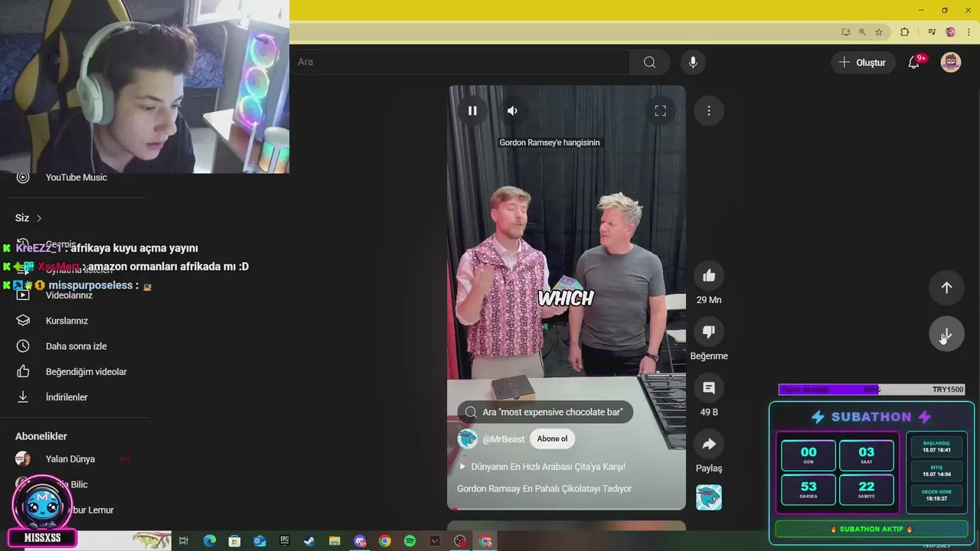The image size is (980, 551).
Task: Go to the previous Short with up arrow
Action: pos(946,288)
